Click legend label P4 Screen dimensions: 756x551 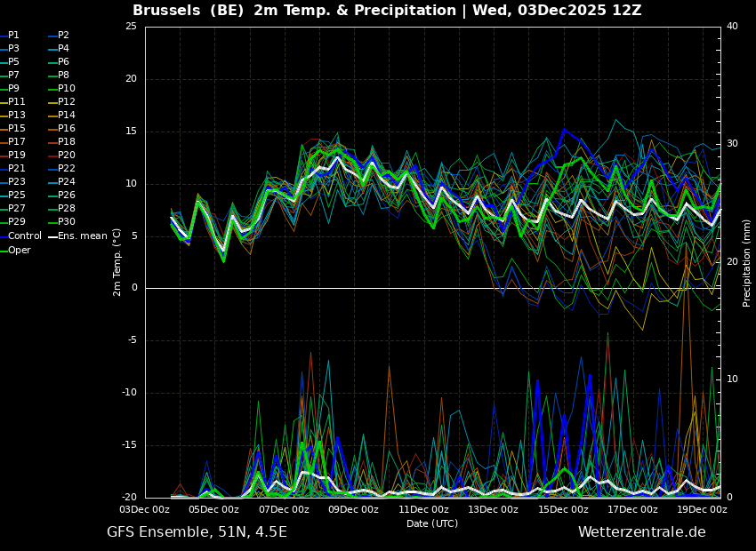click(60, 49)
